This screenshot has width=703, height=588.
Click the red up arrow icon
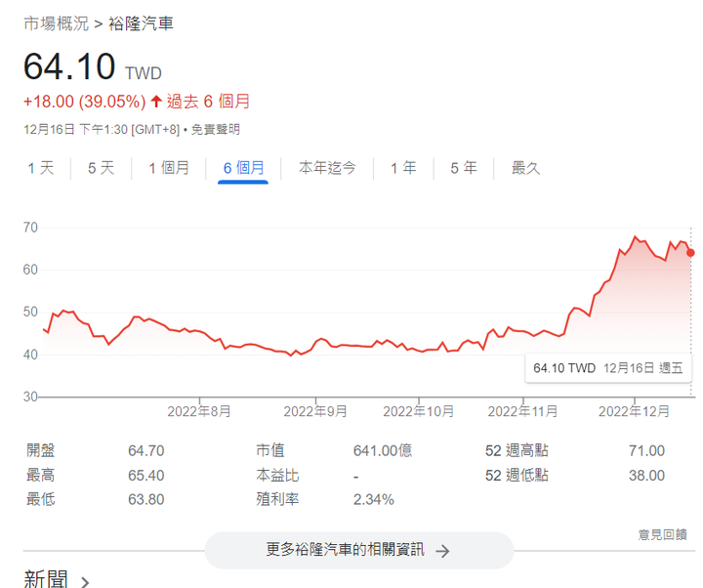(155, 102)
